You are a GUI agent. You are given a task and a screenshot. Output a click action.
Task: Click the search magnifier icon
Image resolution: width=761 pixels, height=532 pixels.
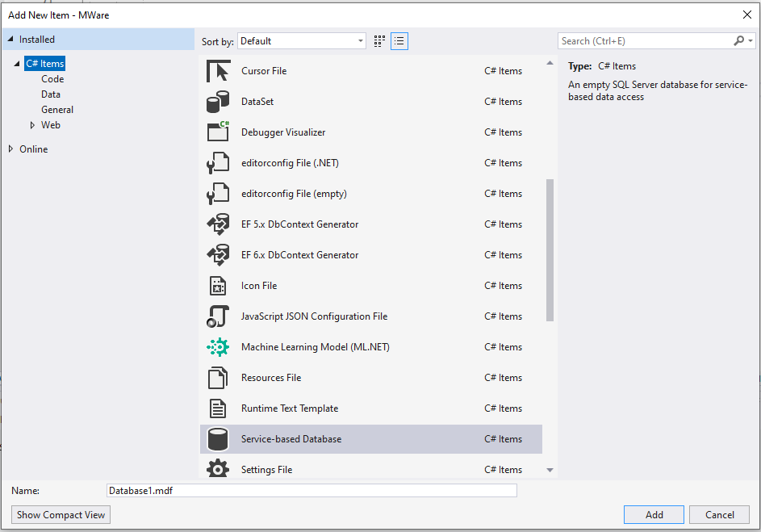738,41
